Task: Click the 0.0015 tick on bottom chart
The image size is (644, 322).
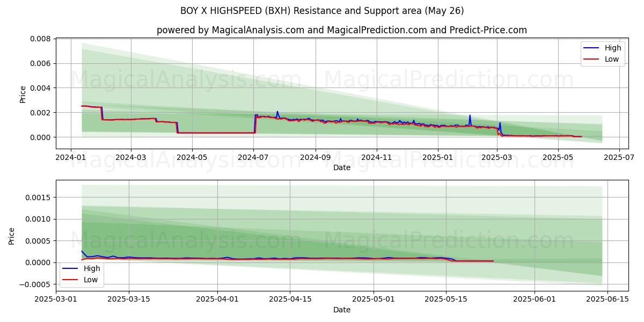Action: pos(39,197)
